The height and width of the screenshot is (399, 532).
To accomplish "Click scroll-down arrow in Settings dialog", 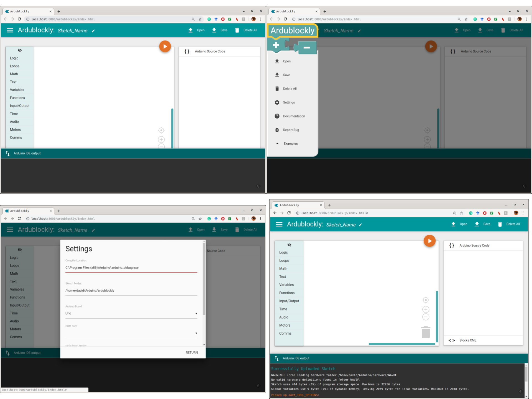I will (x=204, y=344).
